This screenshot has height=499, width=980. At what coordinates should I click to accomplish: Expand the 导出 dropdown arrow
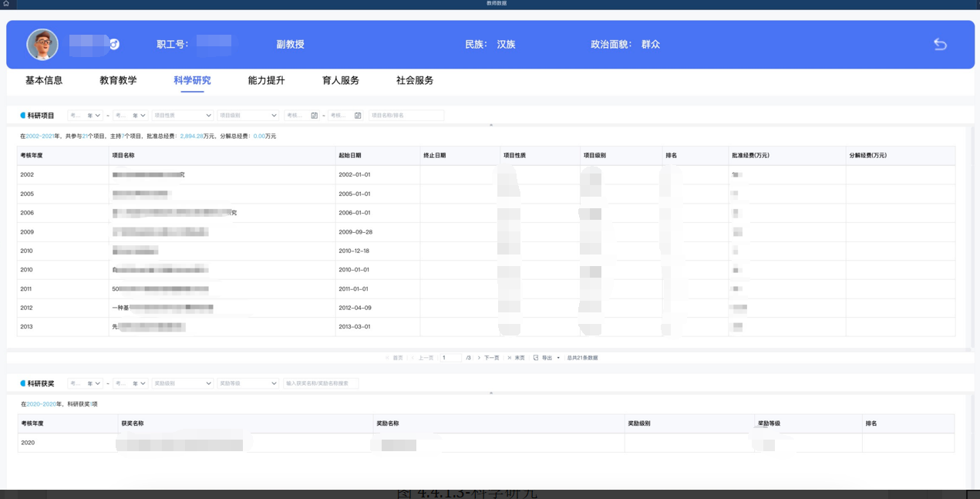pyautogui.click(x=558, y=358)
